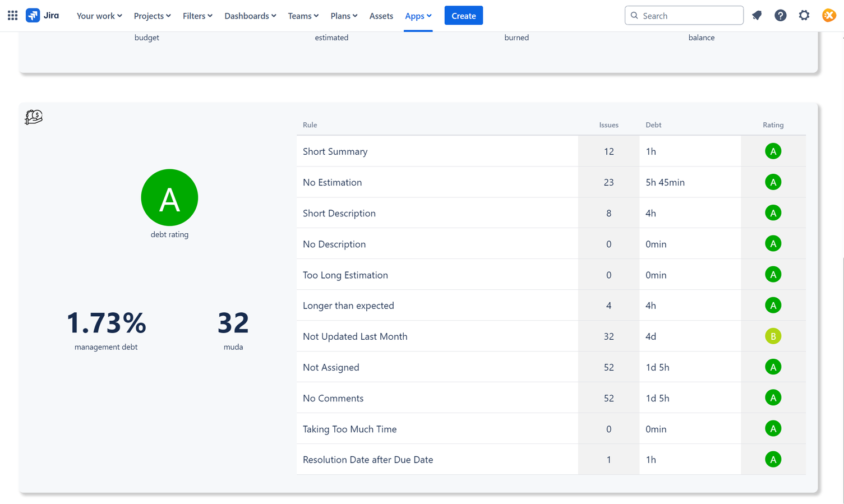Select the Longer than expected rule name

pyautogui.click(x=348, y=306)
